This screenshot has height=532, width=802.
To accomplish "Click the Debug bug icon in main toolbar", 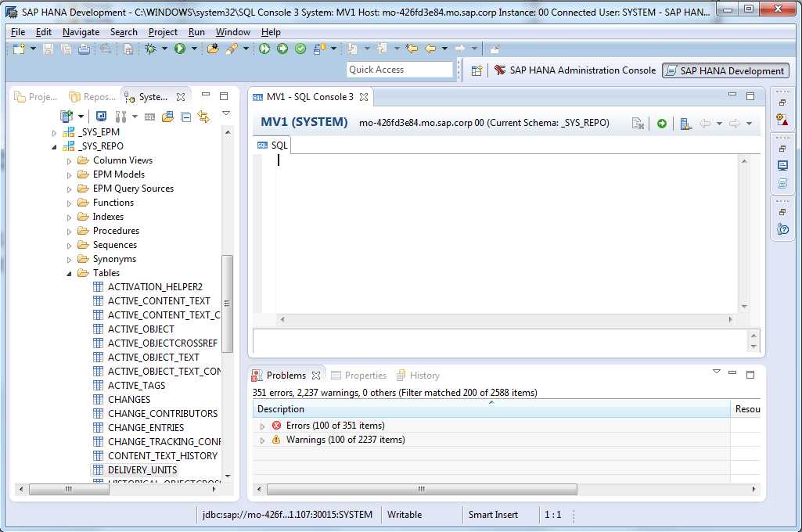I will point(150,49).
